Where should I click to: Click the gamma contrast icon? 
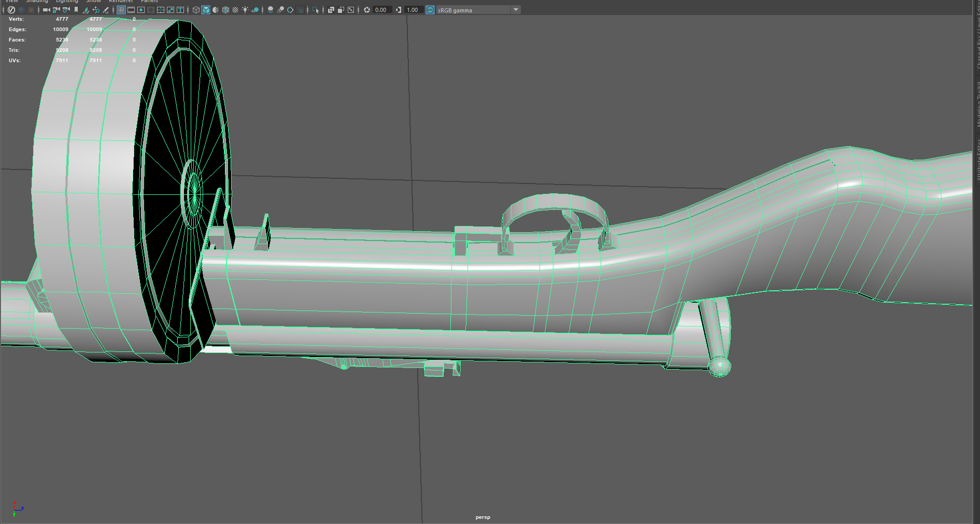pyautogui.click(x=399, y=10)
